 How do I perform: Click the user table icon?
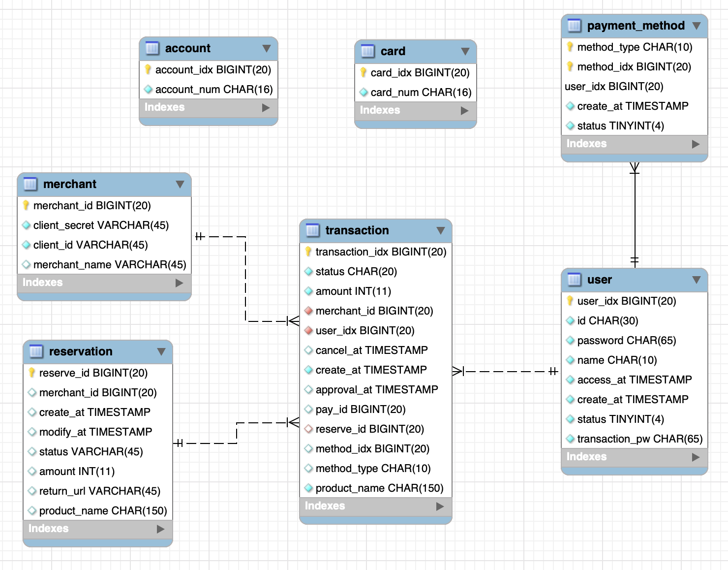point(574,280)
